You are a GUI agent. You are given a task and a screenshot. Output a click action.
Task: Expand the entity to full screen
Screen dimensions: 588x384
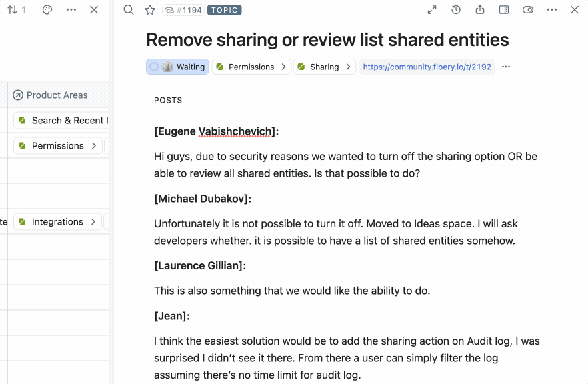(432, 10)
